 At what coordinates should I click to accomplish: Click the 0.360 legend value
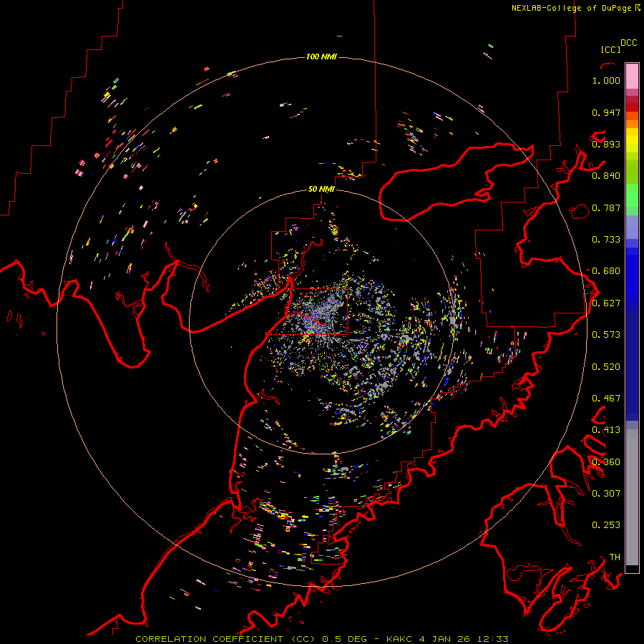tap(606, 462)
